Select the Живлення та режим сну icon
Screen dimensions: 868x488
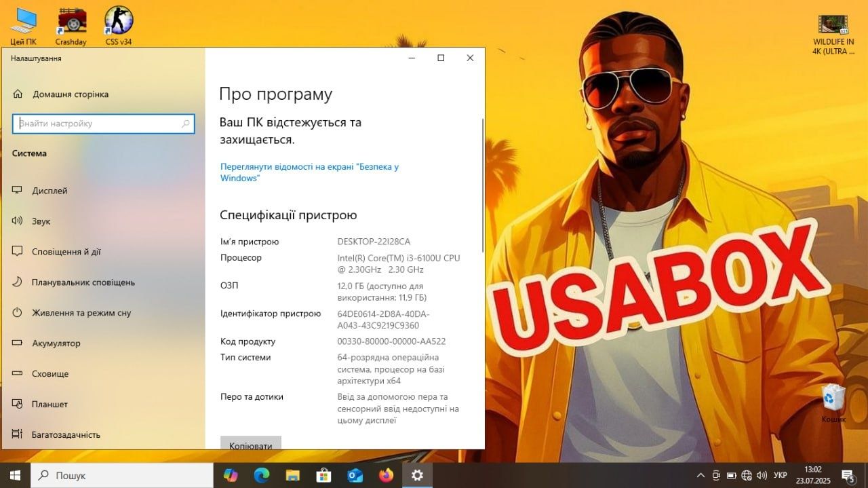[18, 313]
